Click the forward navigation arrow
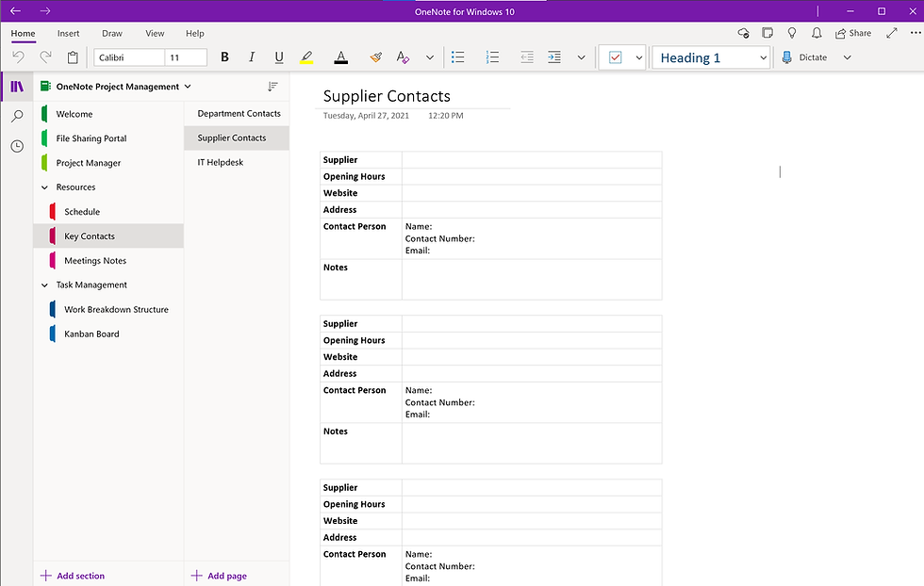This screenshot has width=924, height=586. (45, 11)
